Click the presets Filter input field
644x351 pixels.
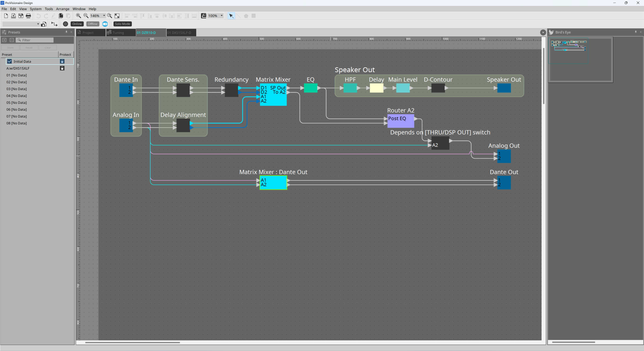click(35, 40)
